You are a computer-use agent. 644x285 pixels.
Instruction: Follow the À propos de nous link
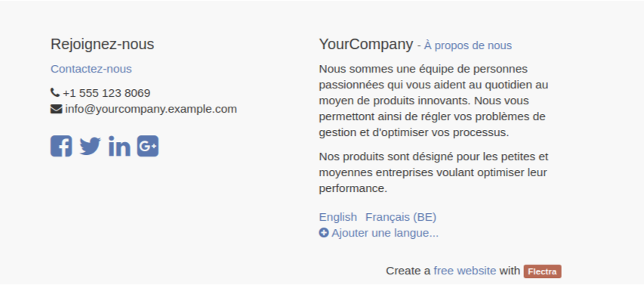pyautogui.click(x=468, y=45)
